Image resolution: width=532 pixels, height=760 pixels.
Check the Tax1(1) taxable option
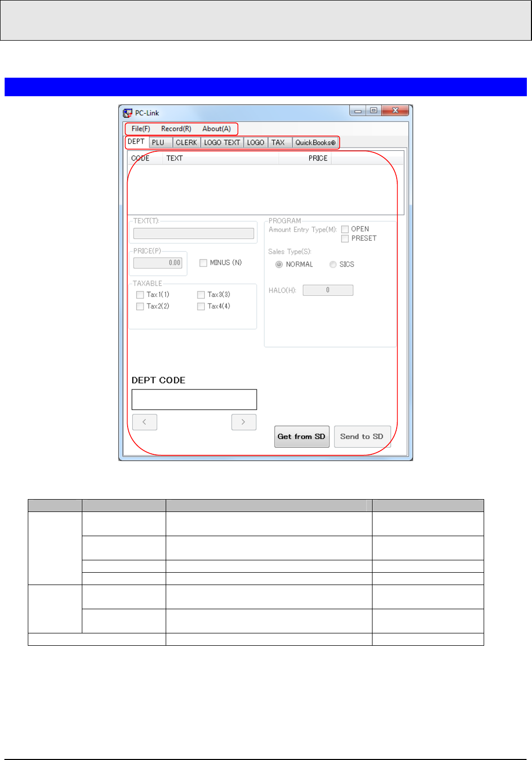tap(140, 294)
